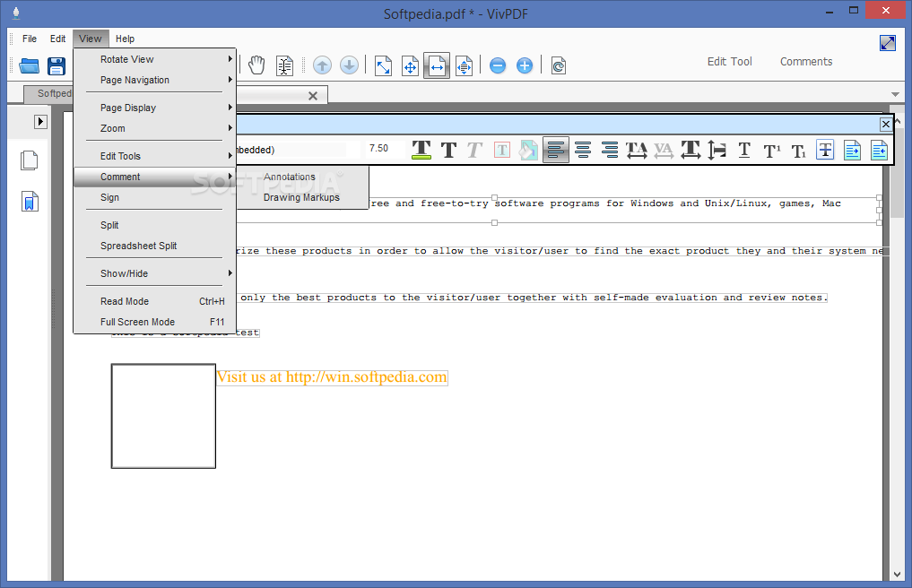Expand the Edit Tools submenu

click(x=155, y=156)
